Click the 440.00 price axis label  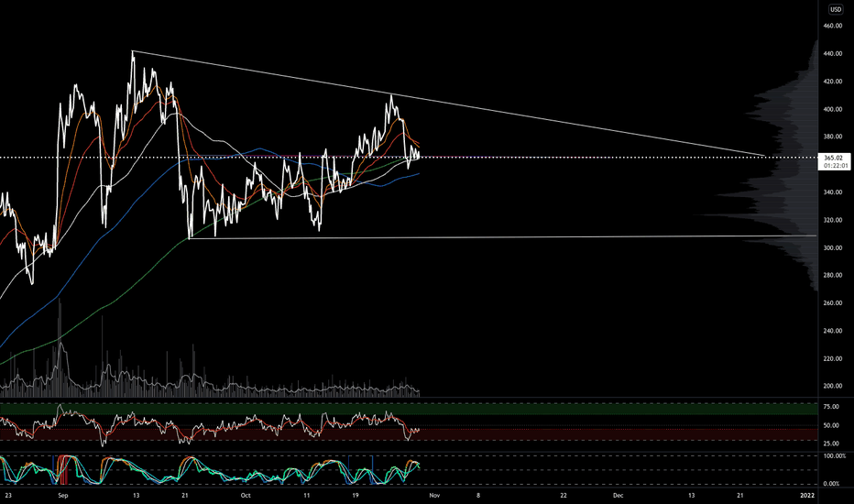tap(833, 53)
